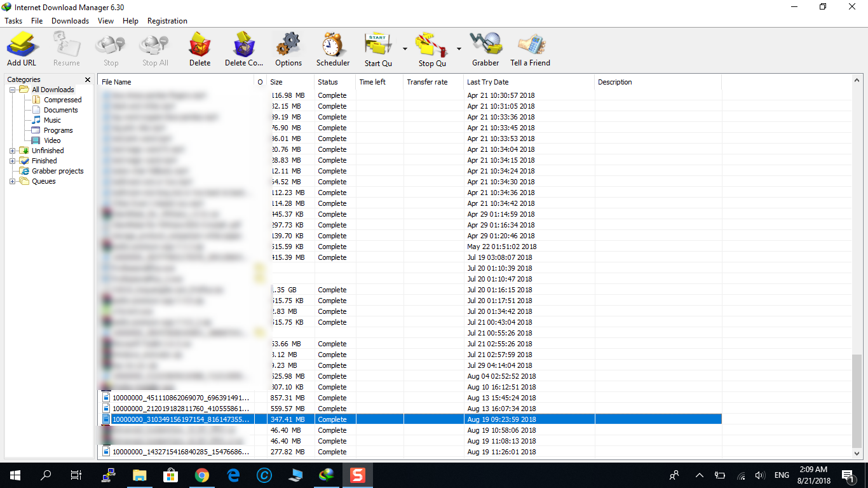Open taskbar search magnifier
The width and height of the screenshot is (868, 488).
pyautogui.click(x=46, y=475)
